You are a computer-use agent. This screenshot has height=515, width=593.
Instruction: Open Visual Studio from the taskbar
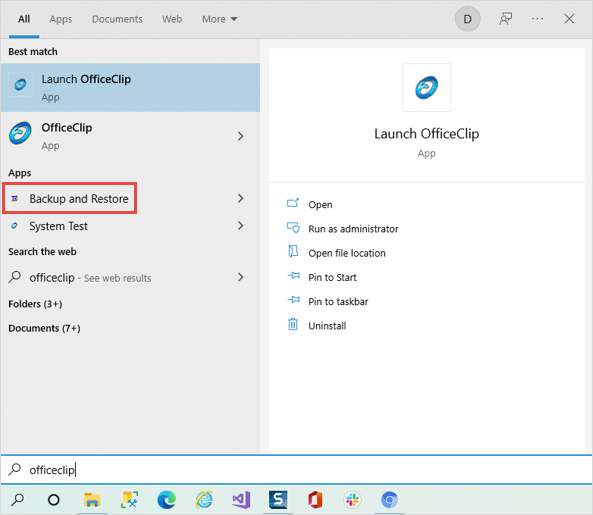pyautogui.click(x=241, y=500)
